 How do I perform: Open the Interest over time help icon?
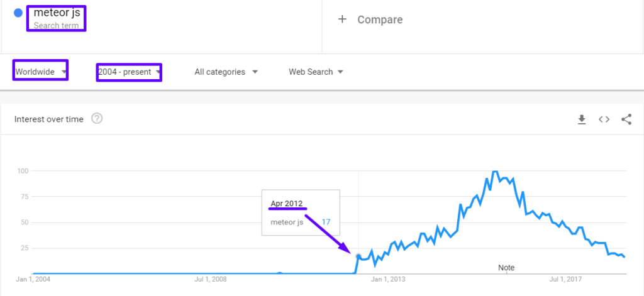pyautogui.click(x=97, y=119)
